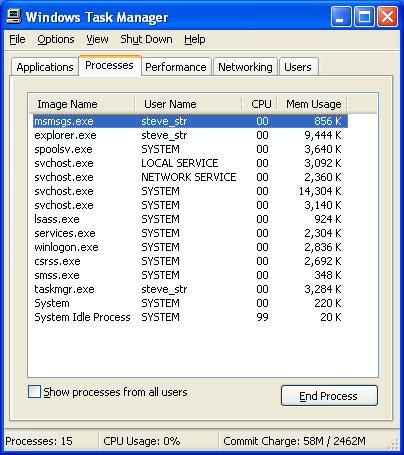
Task: Select the spoolsv.exe process
Action: coord(190,149)
